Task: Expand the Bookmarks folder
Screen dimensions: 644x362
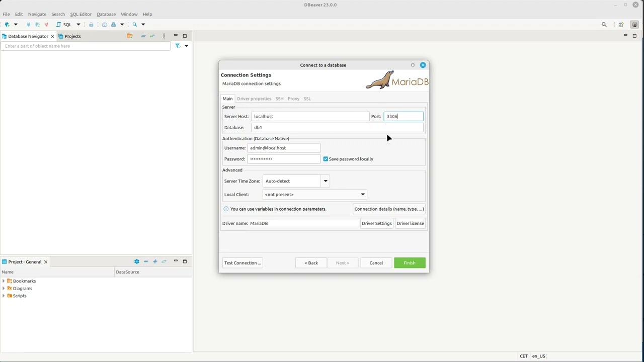Action: [4, 281]
